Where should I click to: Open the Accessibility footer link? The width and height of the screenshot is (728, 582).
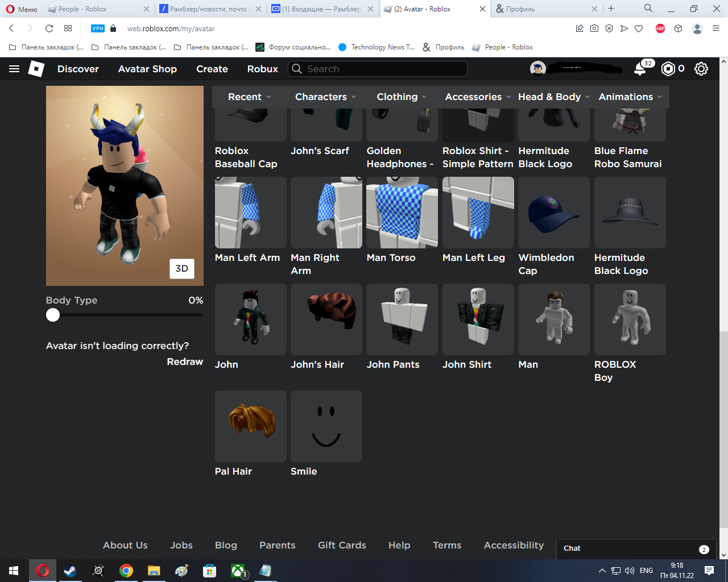click(x=514, y=545)
